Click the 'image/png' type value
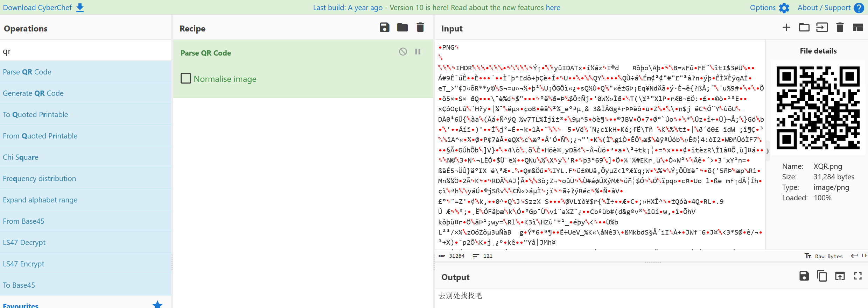 (x=831, y=187)
